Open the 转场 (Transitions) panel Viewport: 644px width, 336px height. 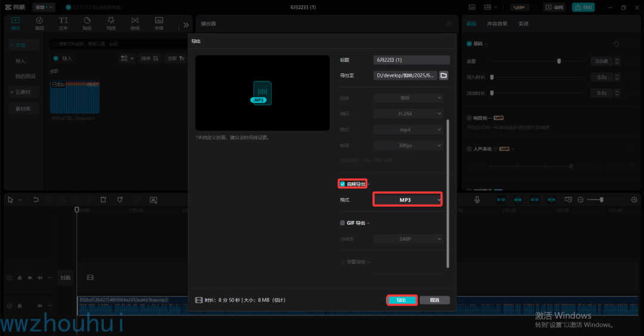pyautogui.click(x=135, y=23)
